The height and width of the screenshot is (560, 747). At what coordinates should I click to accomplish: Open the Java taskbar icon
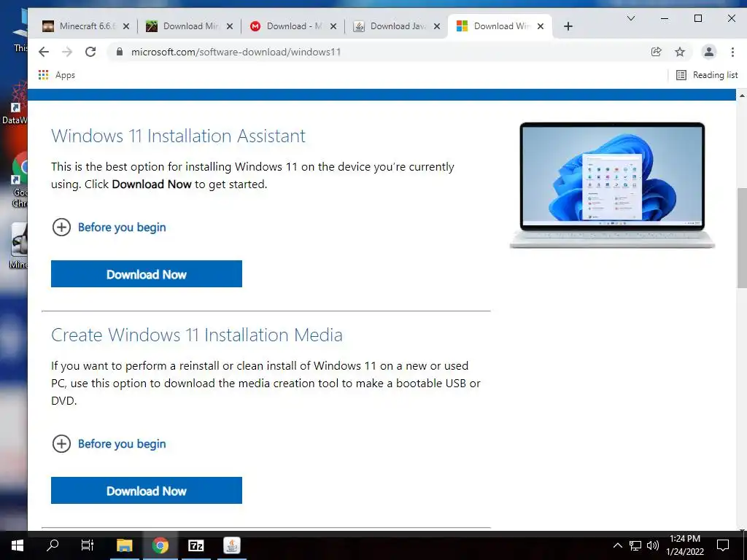click(x=232, y=545)
